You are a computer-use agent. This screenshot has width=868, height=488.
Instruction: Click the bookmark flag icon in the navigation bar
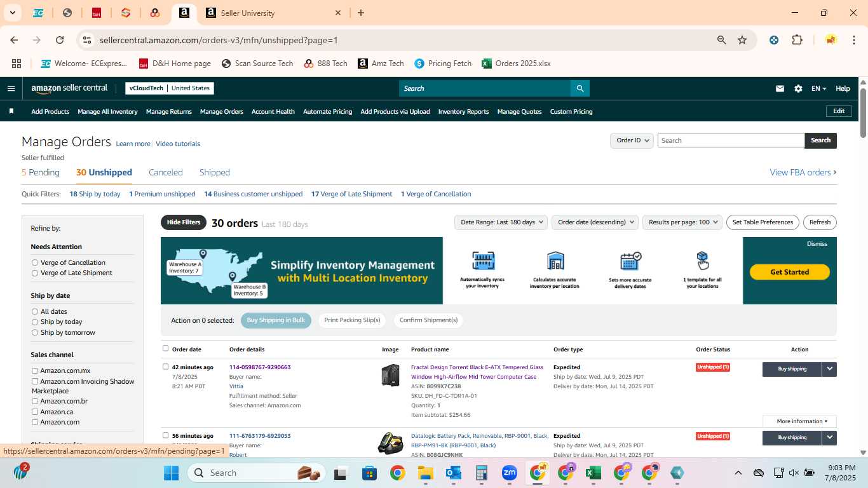coord(11,111)
